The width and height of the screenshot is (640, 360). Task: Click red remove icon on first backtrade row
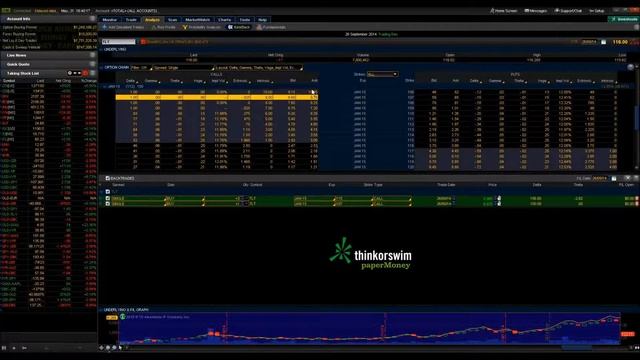(637, 198)
